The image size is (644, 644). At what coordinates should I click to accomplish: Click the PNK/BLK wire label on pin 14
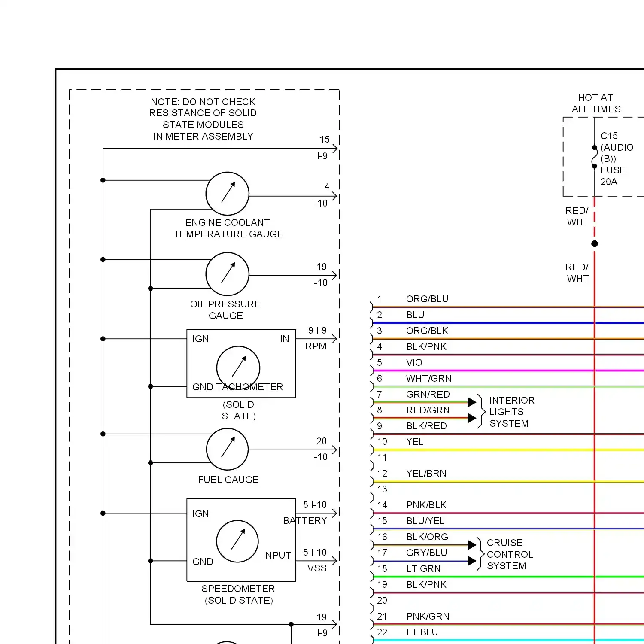coord(426,505)
